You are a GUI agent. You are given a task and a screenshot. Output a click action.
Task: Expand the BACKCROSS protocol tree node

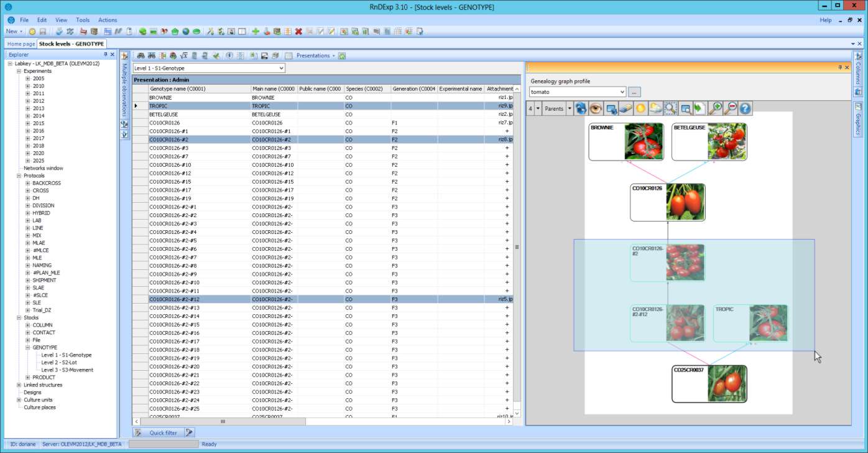(x=27, y=184)
